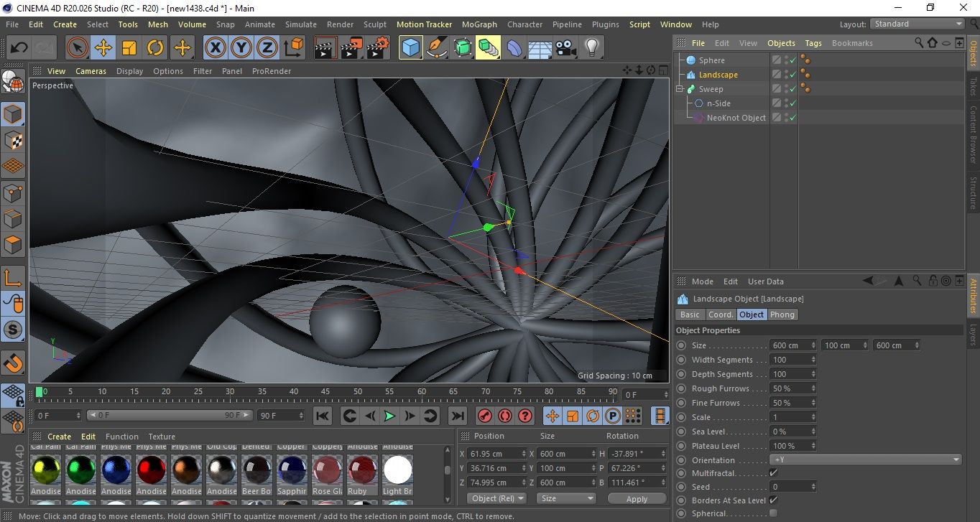Open the MoGraph menu
Image resolution: width=980 pixels, height=522 pixels.
click(479, 24)
